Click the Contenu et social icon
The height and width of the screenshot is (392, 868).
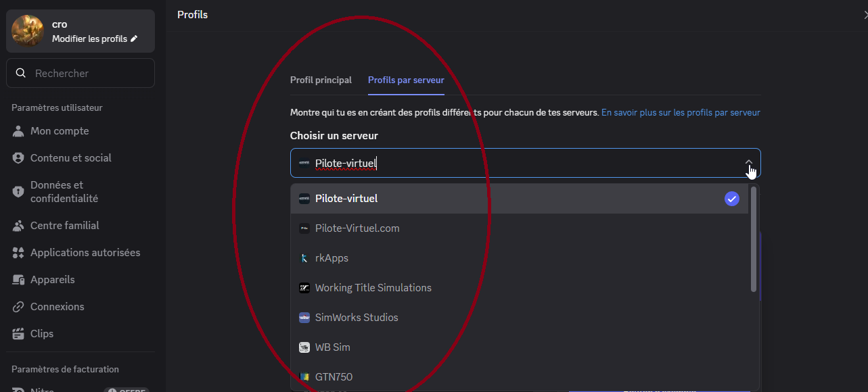18,158
